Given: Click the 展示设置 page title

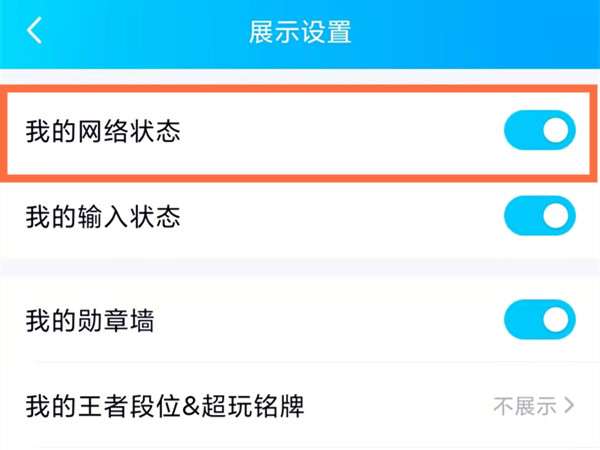Looking at the screenshot, I should [x=300, y=31].
